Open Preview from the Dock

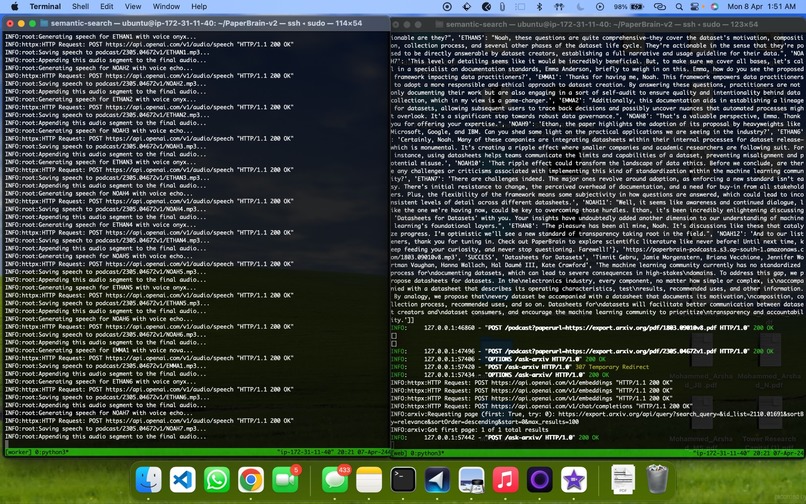[471, 479]
